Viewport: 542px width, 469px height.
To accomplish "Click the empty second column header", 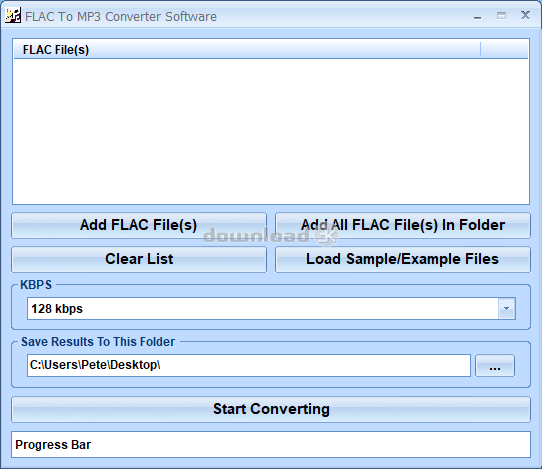I will (504, 50).
